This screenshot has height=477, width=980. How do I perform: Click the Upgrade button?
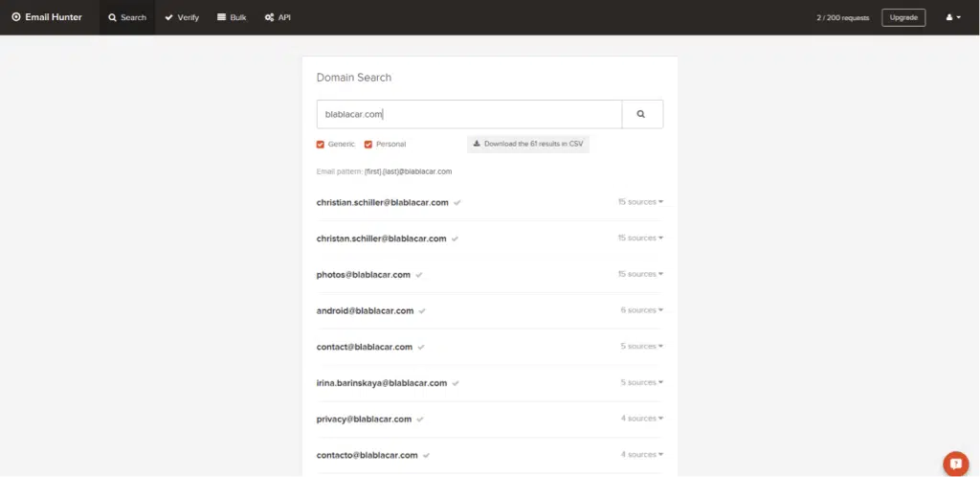(903, 17)
